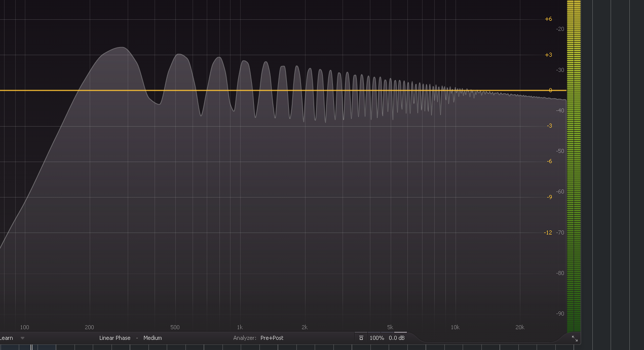The width and height of the screenshot is (644, 350).
Task: Adjust the 100% gain scale value
Action: [376, 338]
